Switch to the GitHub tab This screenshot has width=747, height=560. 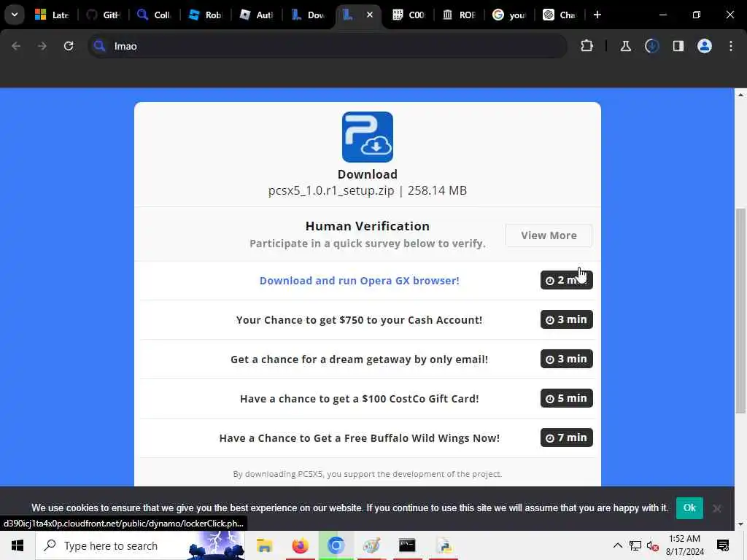tap(104, 15)
